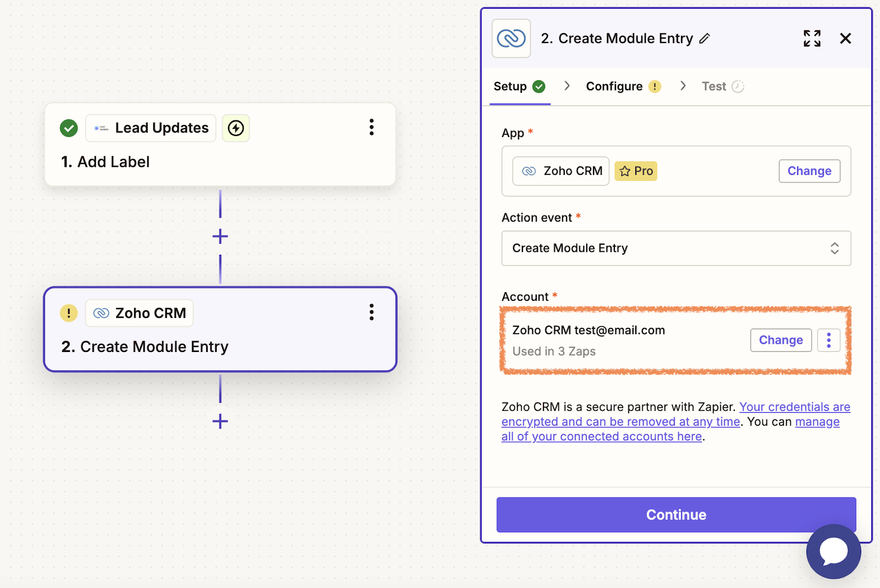Click Change button for the account
The height and width of the screenshot is (588, 880).
780,340
